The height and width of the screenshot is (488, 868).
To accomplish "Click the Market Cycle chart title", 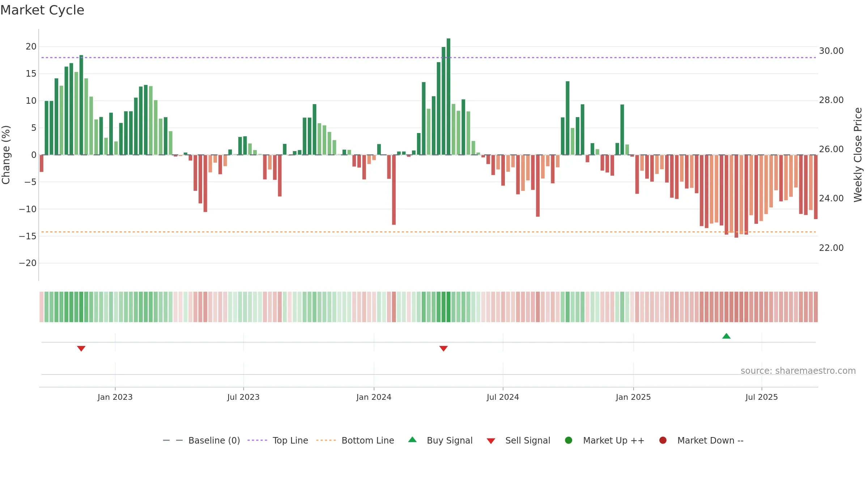I will pos(42,10).
